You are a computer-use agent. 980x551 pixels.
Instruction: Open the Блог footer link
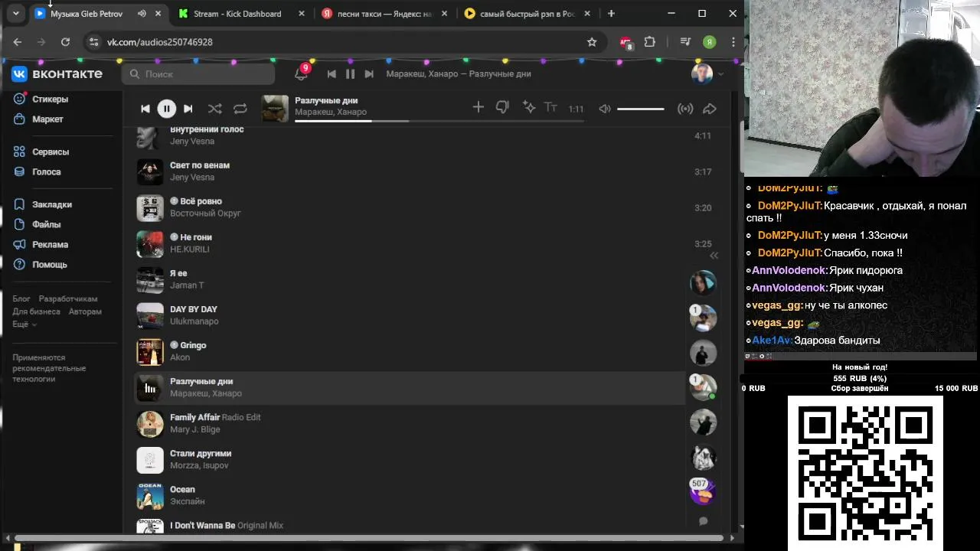(21, 298)
